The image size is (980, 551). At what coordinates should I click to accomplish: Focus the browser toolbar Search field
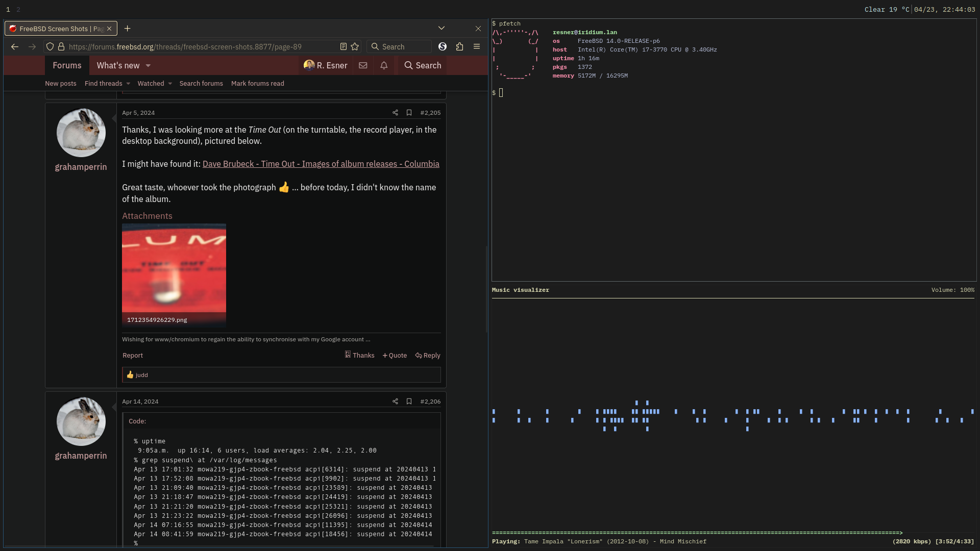(x=399, y=46)
